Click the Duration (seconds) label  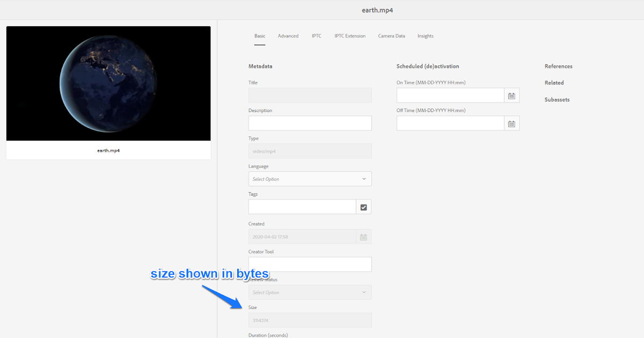268,335
